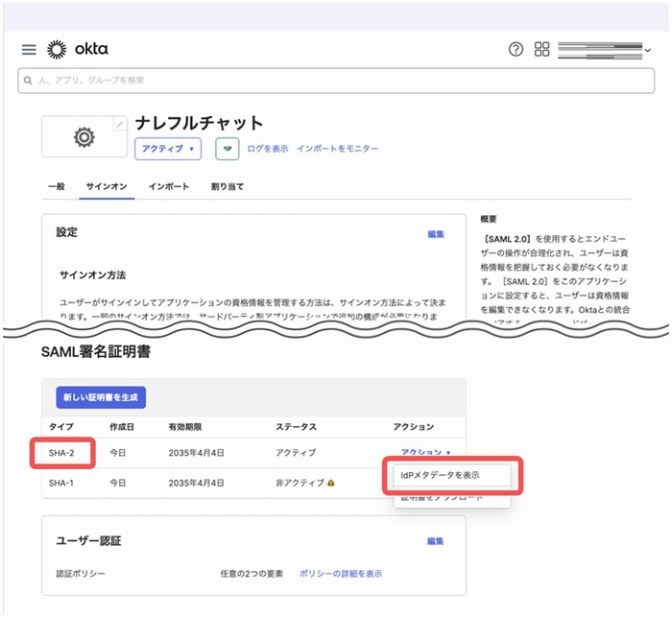
Task: Click the 有効期限 column header
Action: pos(185,427)
